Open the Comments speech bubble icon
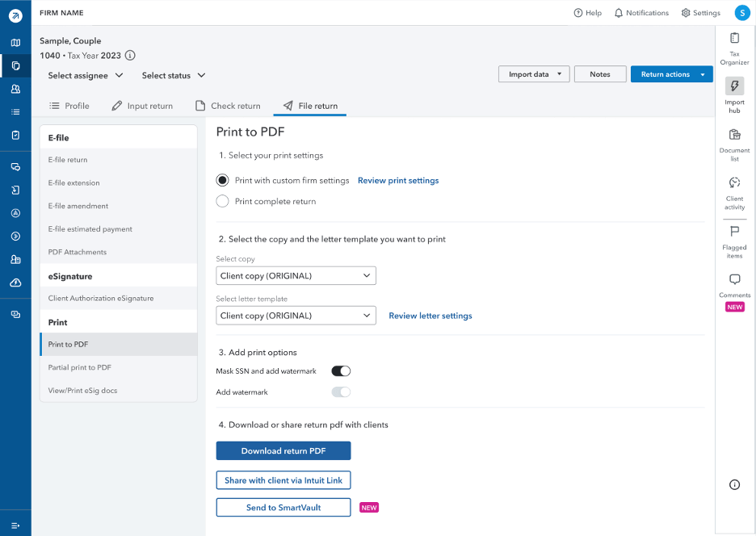Screen dimensions: 756x536 (x=734, y=279)
